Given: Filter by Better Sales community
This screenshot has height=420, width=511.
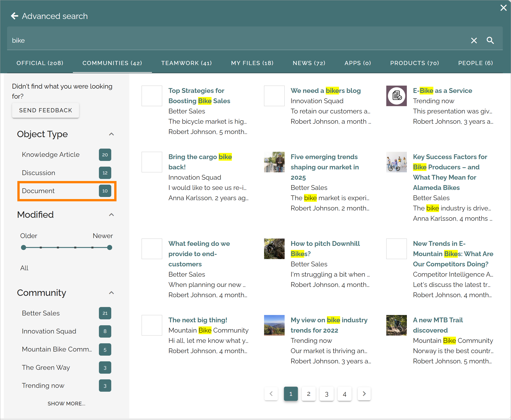Looking at the screenshot, I should click(x=66, y=313).
